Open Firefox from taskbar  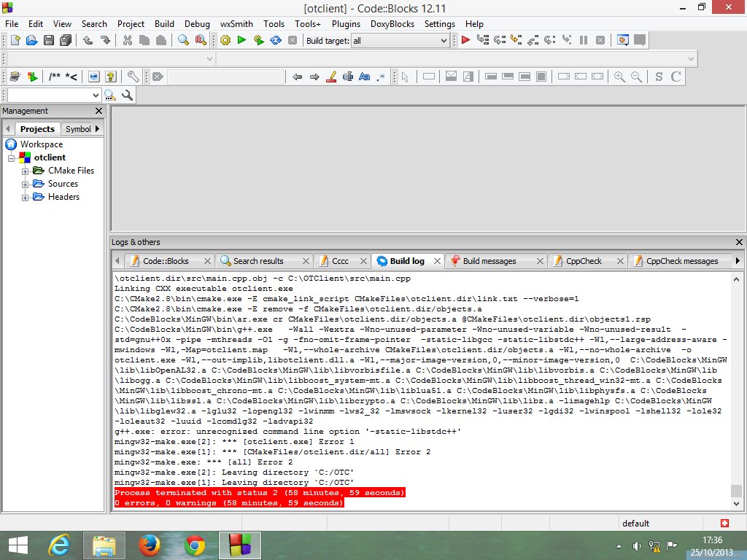tap(149, 545)
